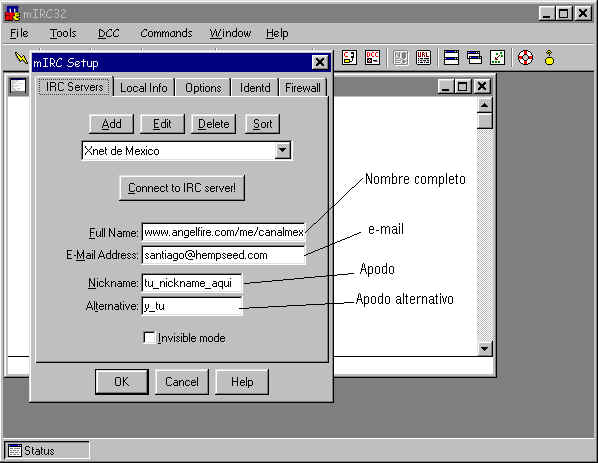598x463 pixels.
Task: Click the status window scroll down arrow
Action: coord(484,348)
